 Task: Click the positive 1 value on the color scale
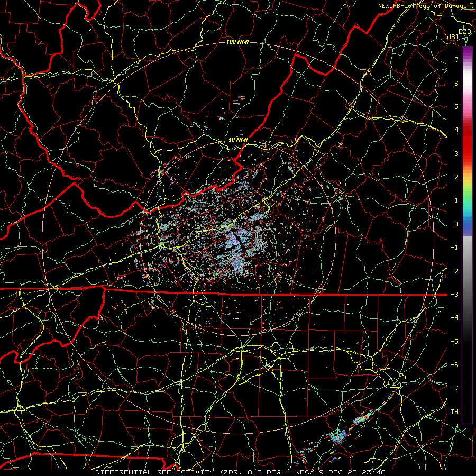(x=456, y=200)
